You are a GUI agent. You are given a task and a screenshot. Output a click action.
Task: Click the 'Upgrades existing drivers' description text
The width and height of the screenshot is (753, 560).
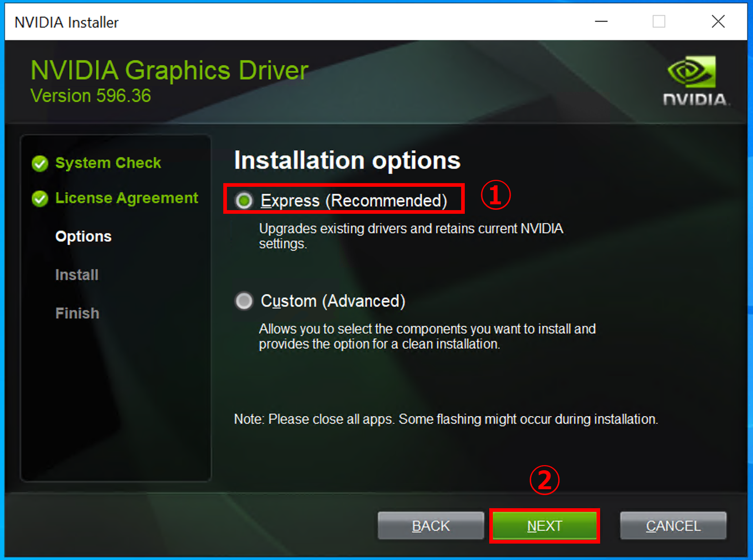[x=411, y=236]
